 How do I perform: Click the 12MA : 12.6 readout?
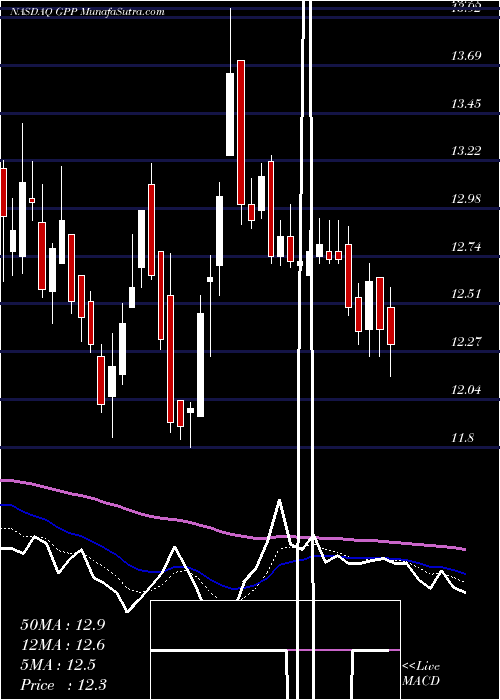(63, 645)
